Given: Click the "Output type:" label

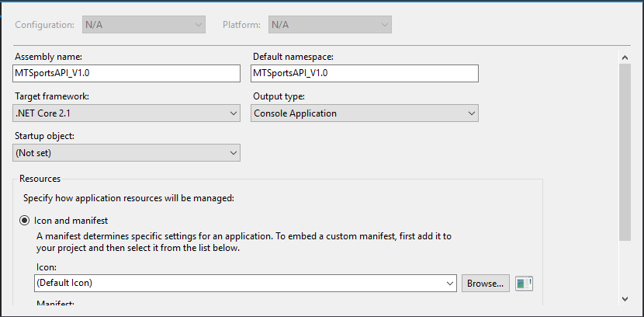Looking at the screenshot, I should click(x=279, y=96).
